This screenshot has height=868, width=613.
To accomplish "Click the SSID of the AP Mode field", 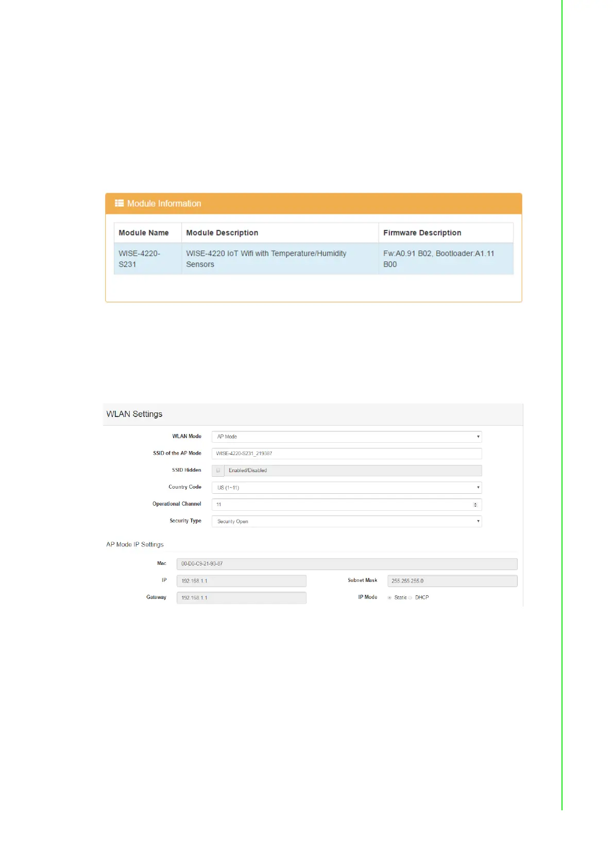I will pos(346,454).
